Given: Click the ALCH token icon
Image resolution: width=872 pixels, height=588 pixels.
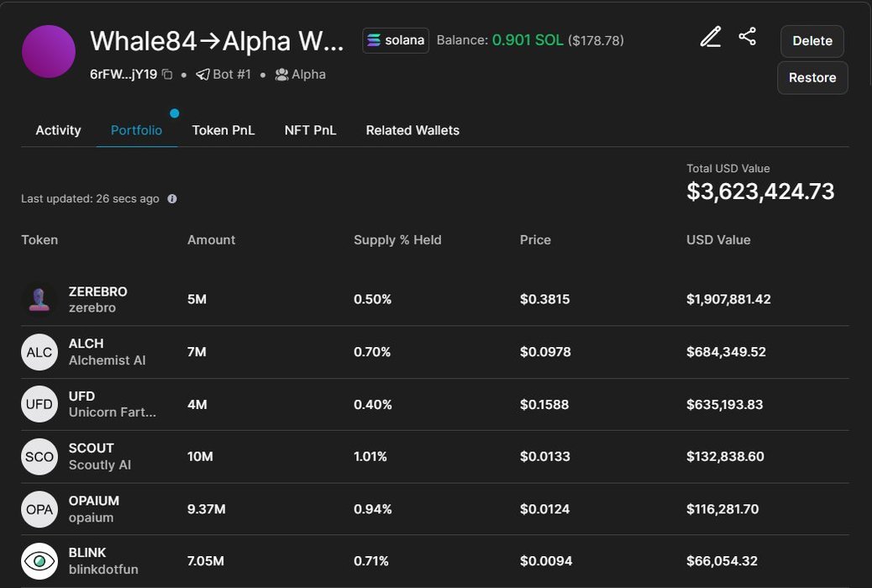Looking at the screenshot, I should [x=39, y=352].
